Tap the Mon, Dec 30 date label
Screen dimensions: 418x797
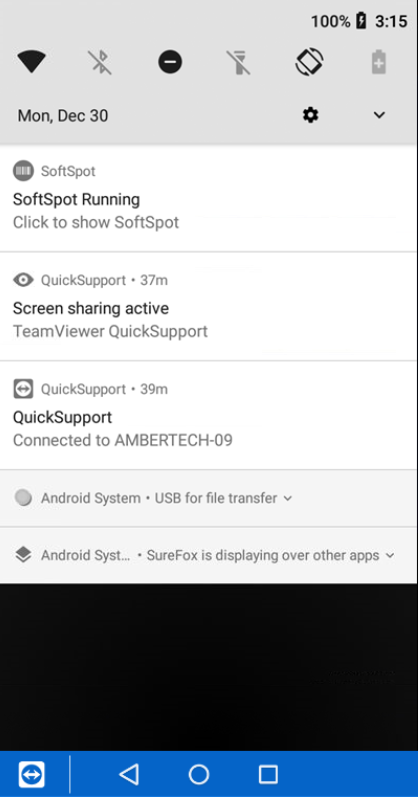[x=63, y=116]
